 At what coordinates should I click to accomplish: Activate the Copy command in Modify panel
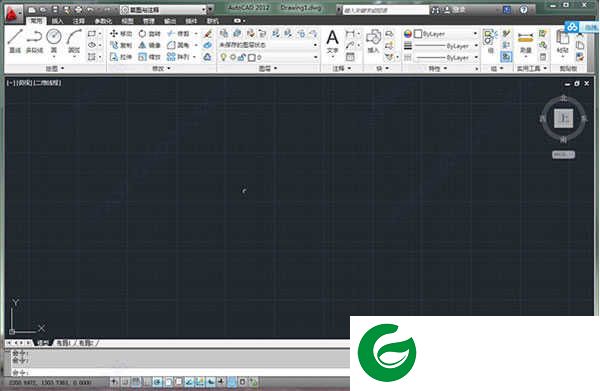pos(121,45)
